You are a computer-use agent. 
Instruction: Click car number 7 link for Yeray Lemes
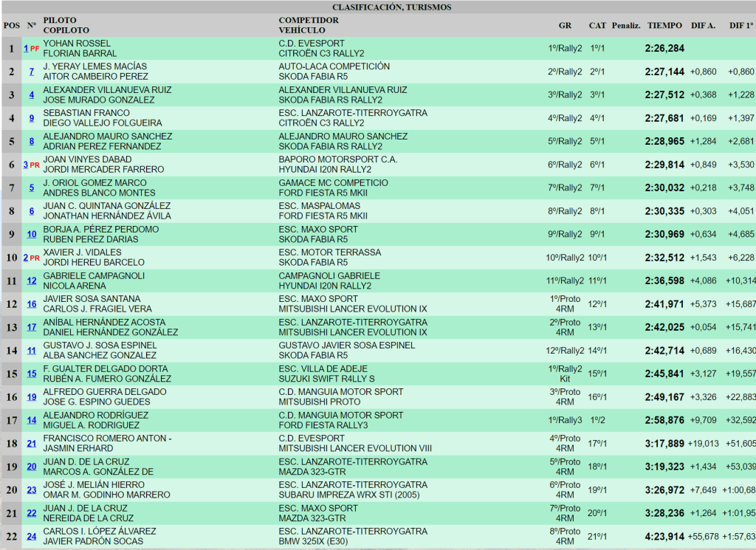click(x=32, y=72)
